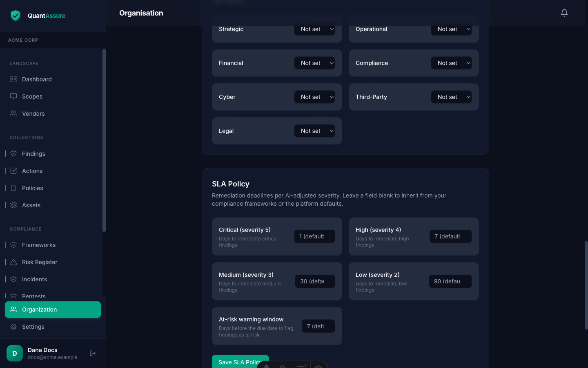Click the Scopes monitor icon
The width and height of the screenshot is (588, 368).
click(x=13, y=96)
